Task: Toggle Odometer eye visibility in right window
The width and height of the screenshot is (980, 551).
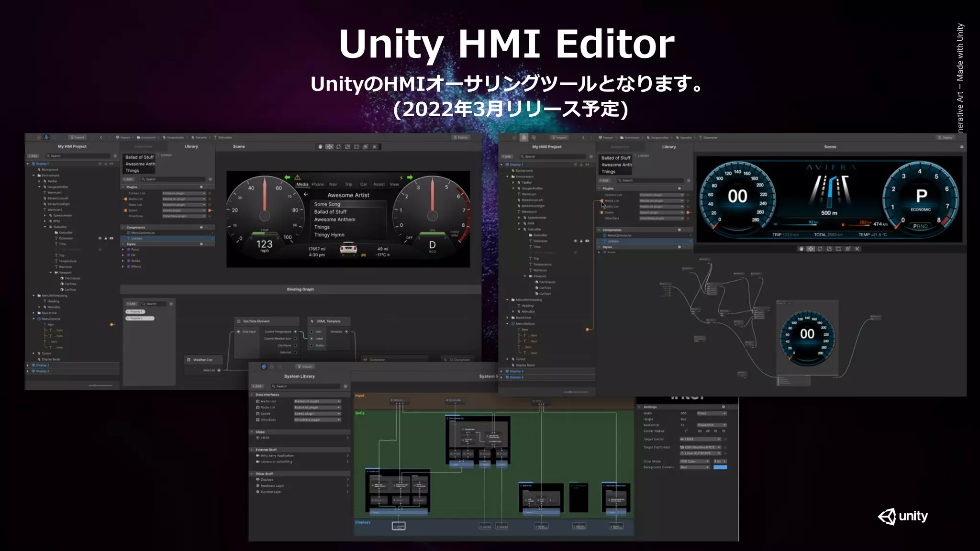Action: click(576, 241)
